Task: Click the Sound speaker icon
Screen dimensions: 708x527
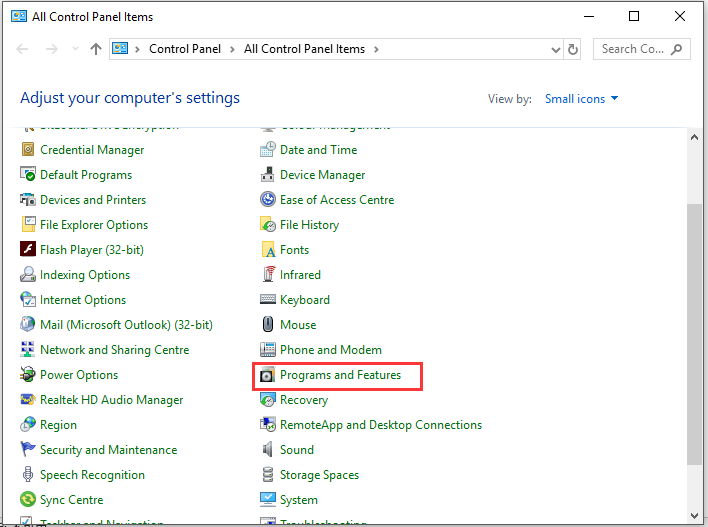Action: 268,450
